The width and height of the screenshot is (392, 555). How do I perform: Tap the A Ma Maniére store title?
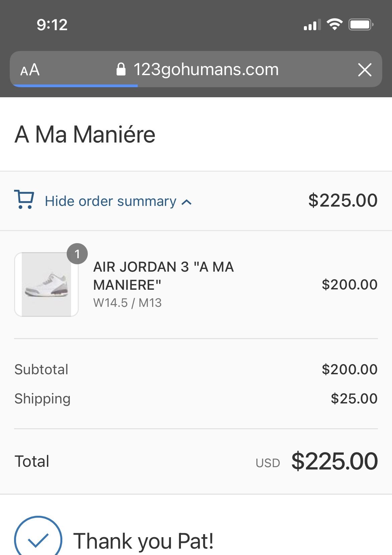coord(85,134)
